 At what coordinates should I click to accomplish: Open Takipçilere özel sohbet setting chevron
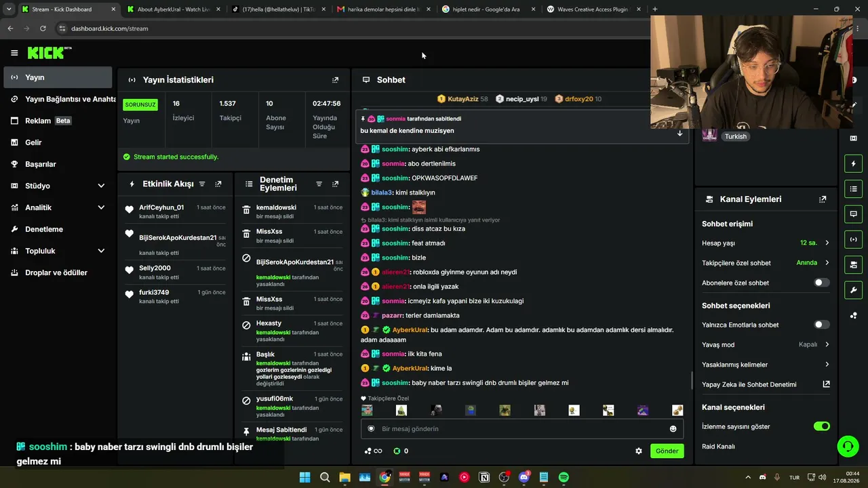coord(827,263)
